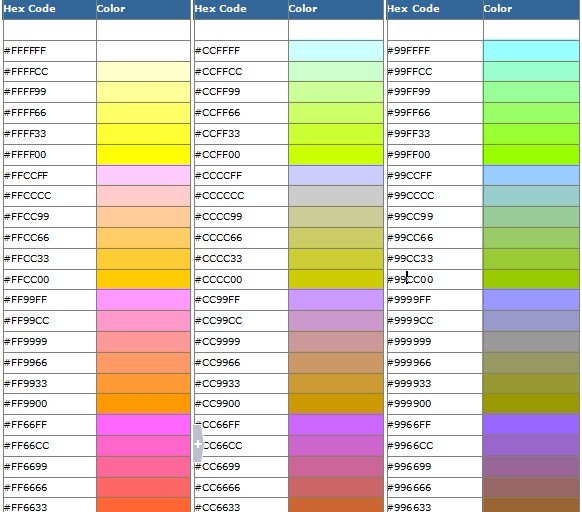The width and height of the screenshot is (582, 512).
Task: Click the #999966 hex code text
Action: 409,363
